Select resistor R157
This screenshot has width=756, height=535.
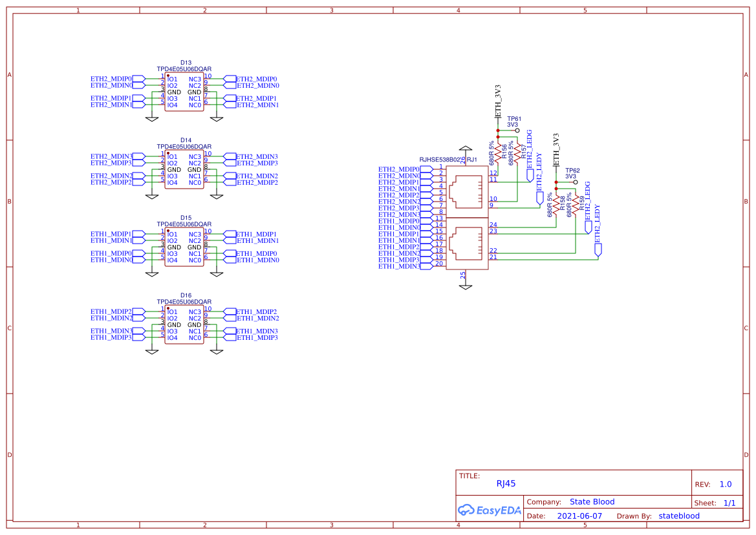pos(517,154)
